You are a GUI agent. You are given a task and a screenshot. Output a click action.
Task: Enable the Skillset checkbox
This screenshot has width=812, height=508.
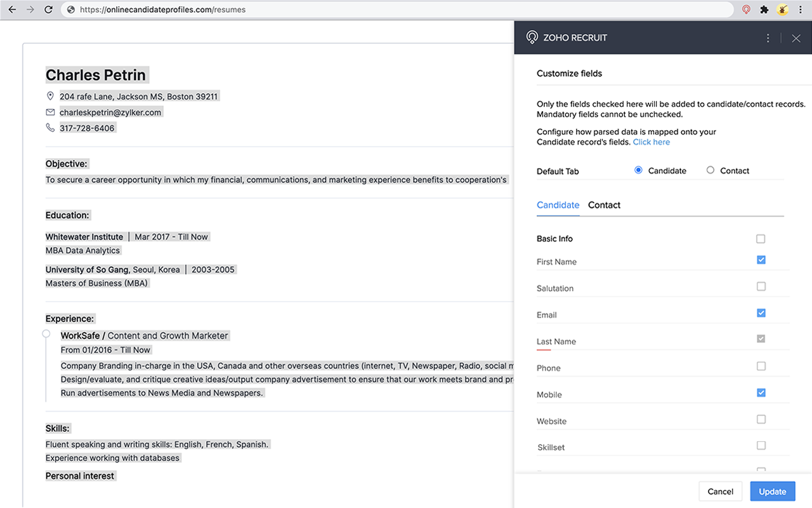pos(761,445)
